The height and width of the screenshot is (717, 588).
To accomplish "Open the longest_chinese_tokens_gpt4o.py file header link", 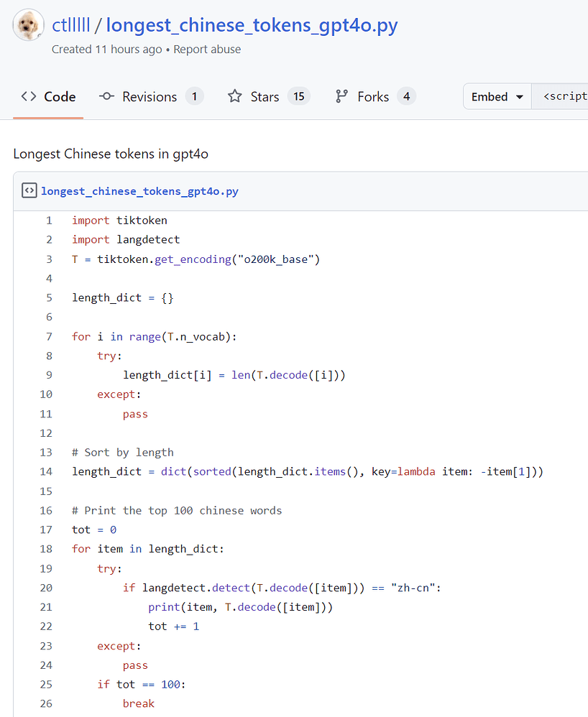I will click(139, 191).
